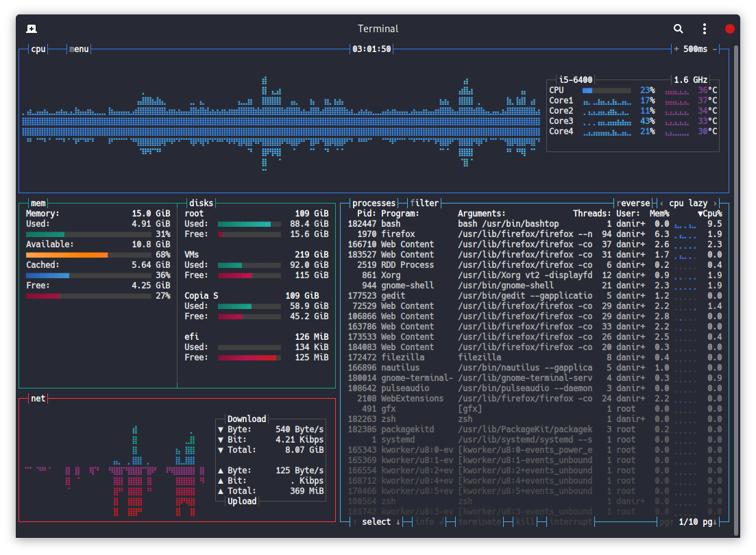
Task: Select Web Content process with pid 166710
Action: [x=535, y=245]
